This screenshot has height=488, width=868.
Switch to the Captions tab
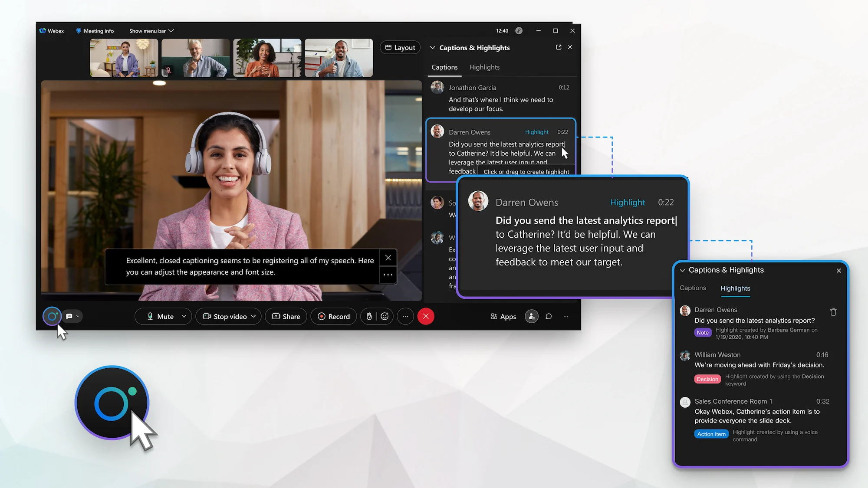(x=693, y=288)
